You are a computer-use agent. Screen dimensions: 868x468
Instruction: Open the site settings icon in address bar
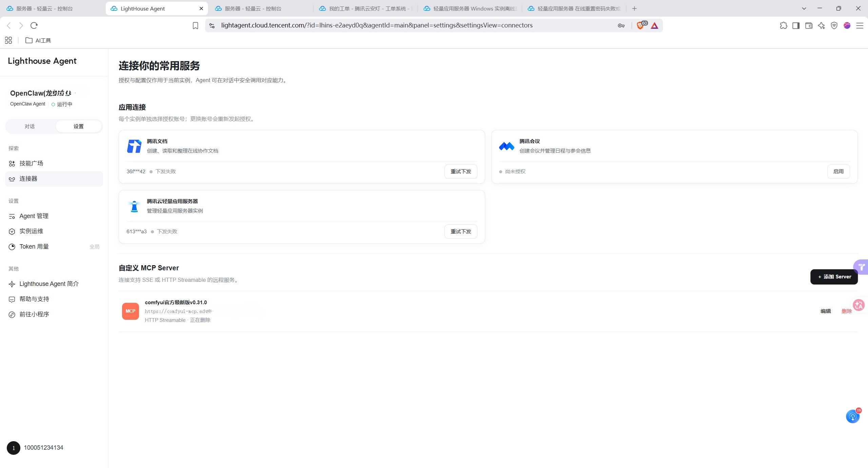212,25
